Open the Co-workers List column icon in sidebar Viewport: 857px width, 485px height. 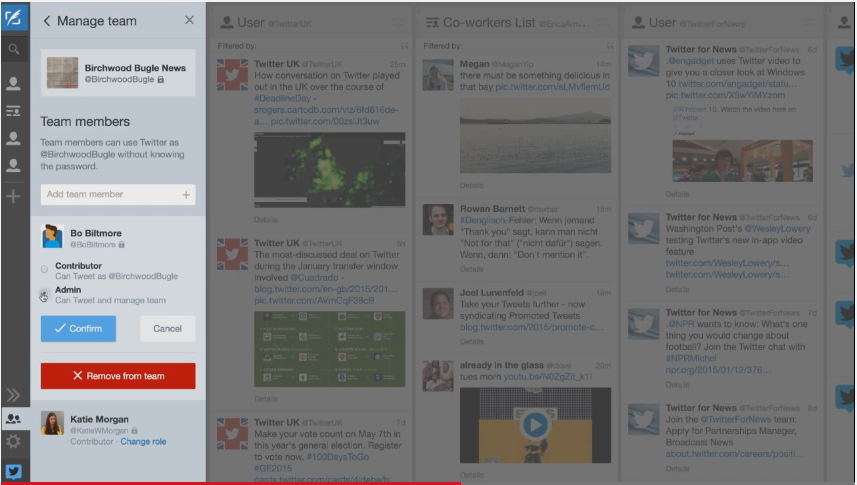coord(14,111)
